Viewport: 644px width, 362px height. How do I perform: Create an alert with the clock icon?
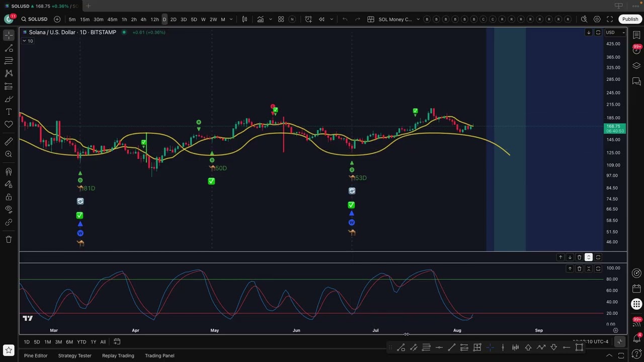pos(308,19)
